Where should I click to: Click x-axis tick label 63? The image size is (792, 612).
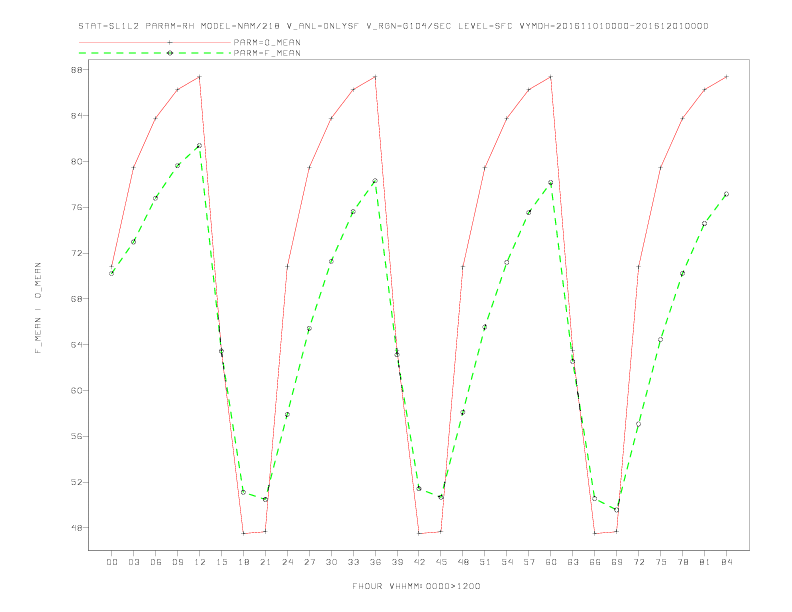pos(573,562)
